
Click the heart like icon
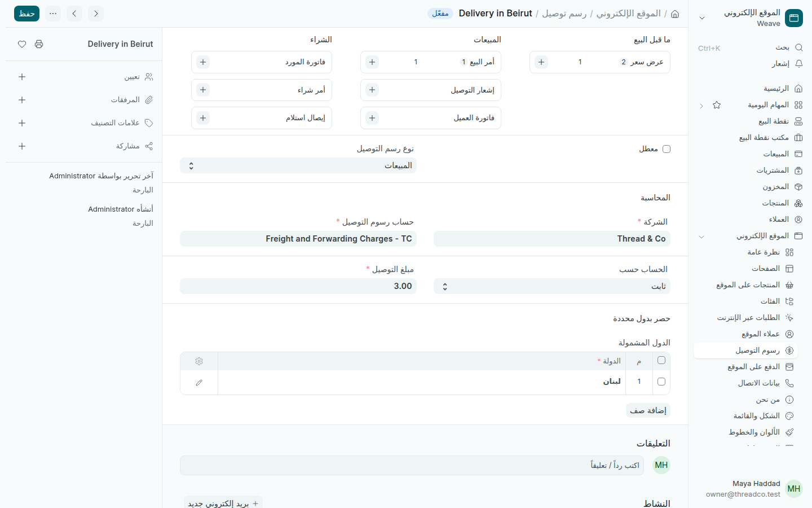pos(22,44)
